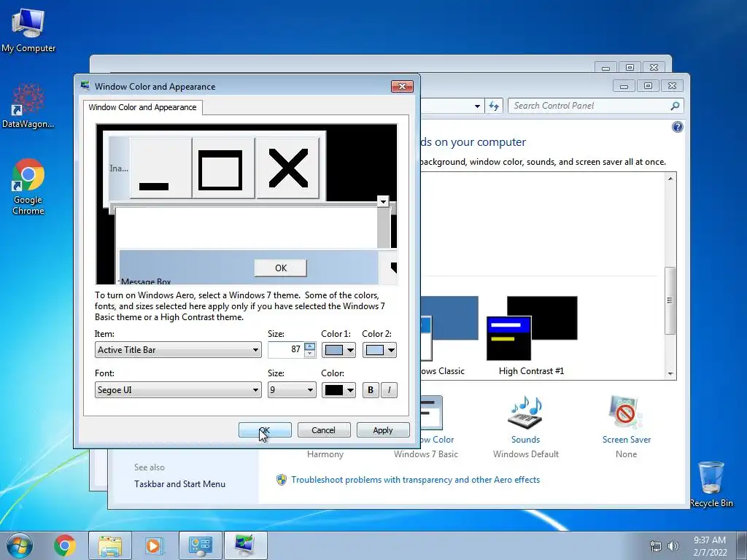Image resolution: width=747 pixels, height=560 pixels.
Task: Open the Color 2 dropdown
Action: coord(379,350)
